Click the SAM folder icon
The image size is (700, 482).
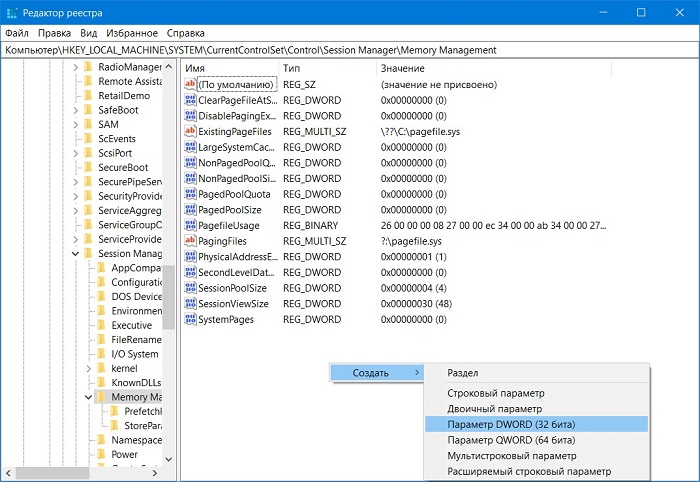[x=88, y=124]
